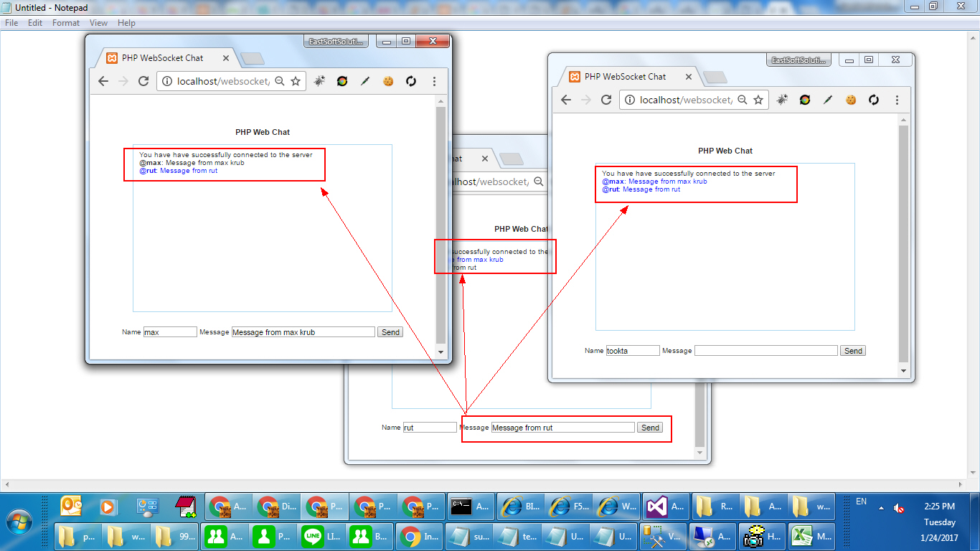This screenshot has width=980, height=551.
Task: Click Send in the max chat window
Action: coord(390,331)
